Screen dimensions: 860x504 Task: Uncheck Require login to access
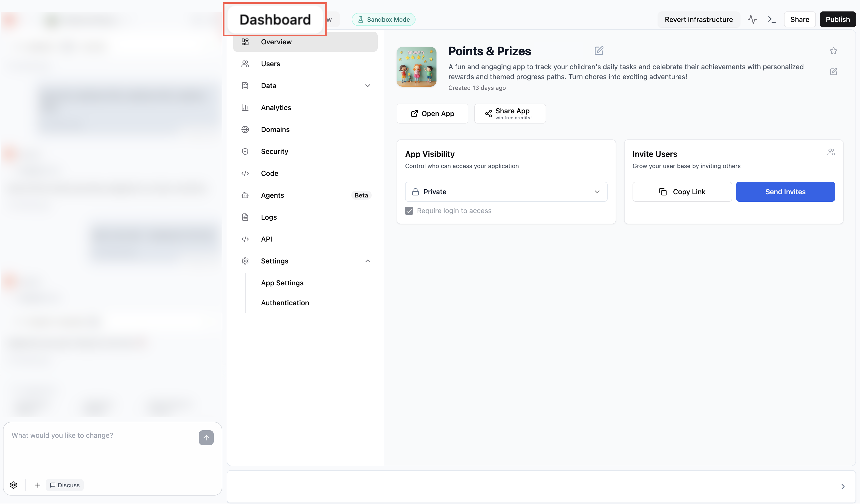pos(409,211)
